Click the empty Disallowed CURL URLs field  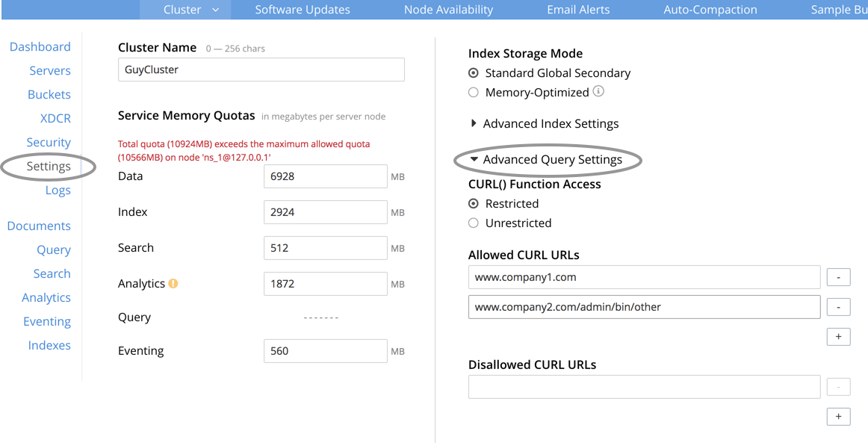click(x=644, y=386)
